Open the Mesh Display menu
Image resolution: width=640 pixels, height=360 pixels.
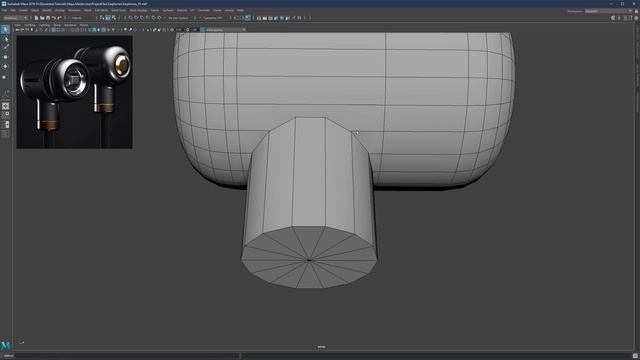[x=138, y=10]
